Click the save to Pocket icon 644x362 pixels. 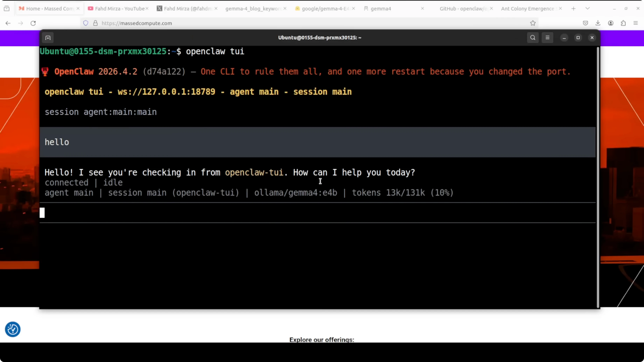585,23
